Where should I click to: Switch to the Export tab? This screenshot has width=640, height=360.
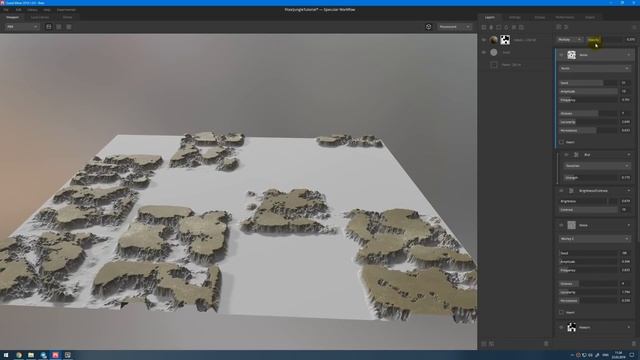click(590, 17)
